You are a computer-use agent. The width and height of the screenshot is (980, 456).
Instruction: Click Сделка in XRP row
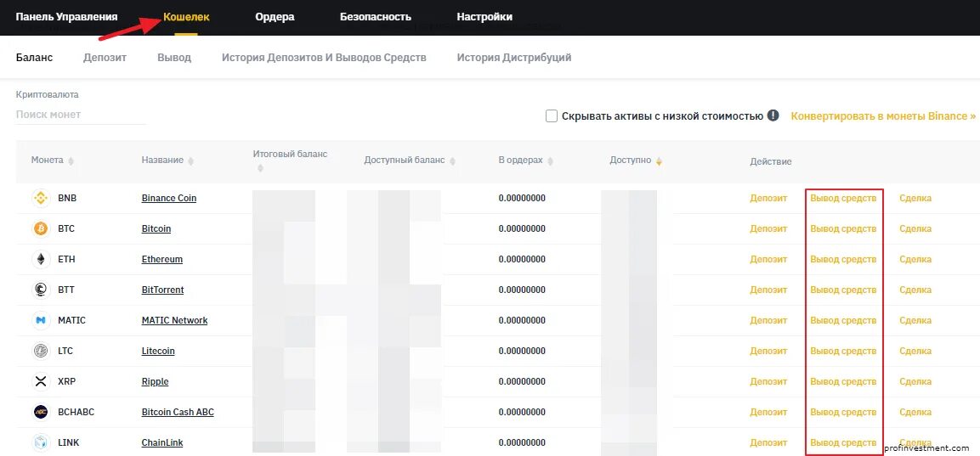[x=915, y=381]
